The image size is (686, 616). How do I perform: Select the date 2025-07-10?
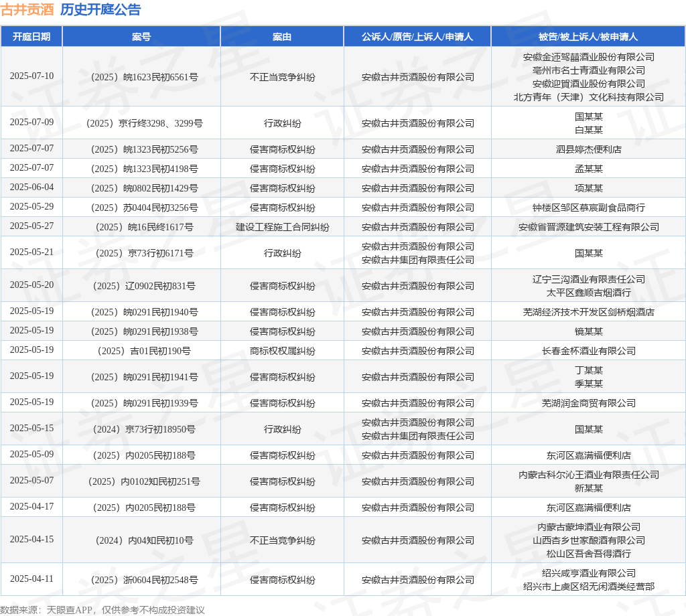click(x=32, y=76)
